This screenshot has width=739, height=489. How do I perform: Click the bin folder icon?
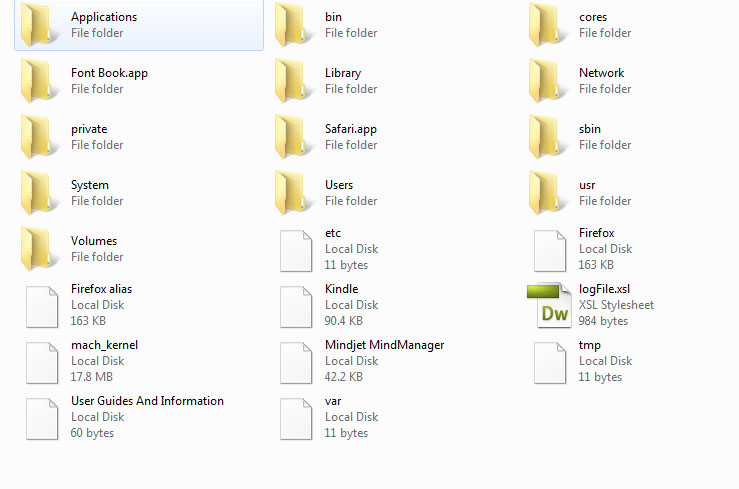(x=295, y=24)
